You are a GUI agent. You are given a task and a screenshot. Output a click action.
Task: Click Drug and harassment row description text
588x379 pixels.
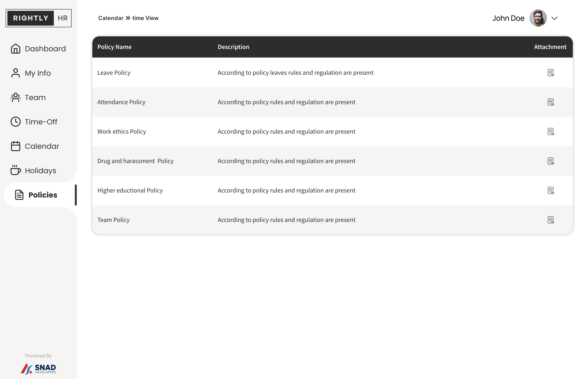(286, 161)
